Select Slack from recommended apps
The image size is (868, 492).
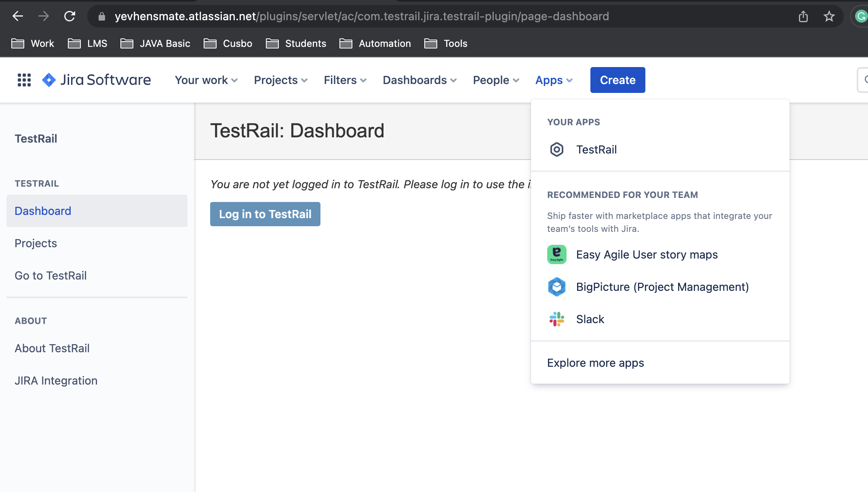660,319
